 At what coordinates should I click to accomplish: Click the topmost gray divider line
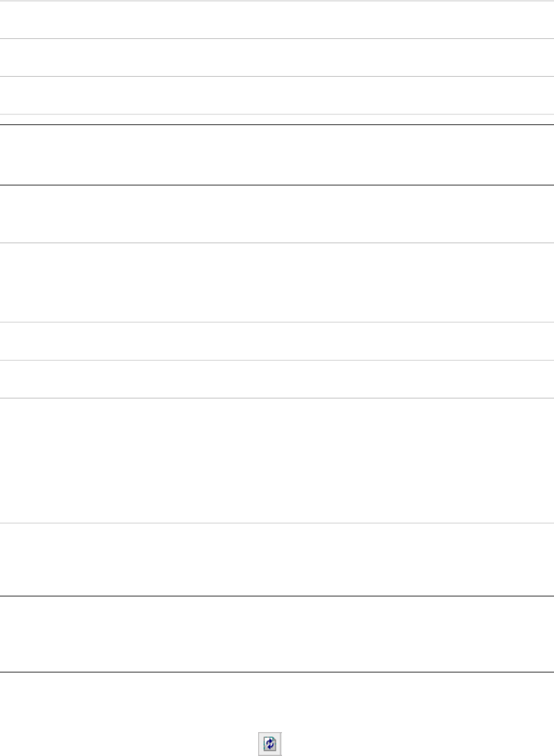[x=276, y=1]
